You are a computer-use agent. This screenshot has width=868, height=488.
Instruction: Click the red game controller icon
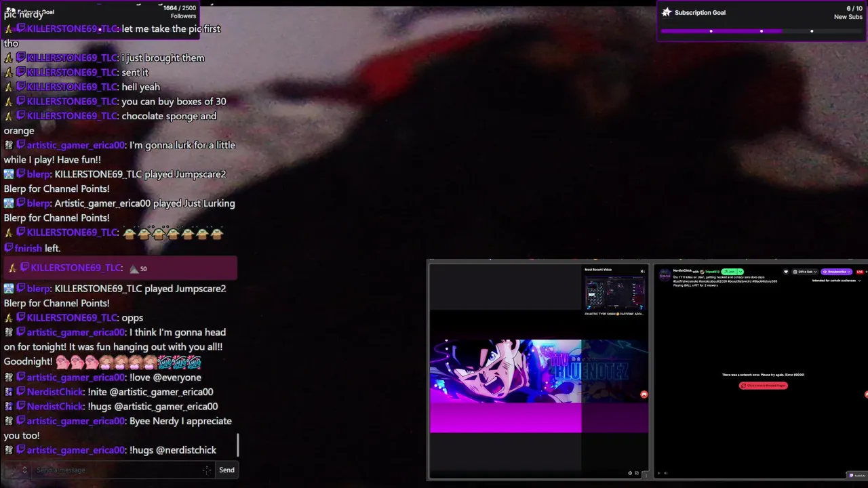(644, 394)
